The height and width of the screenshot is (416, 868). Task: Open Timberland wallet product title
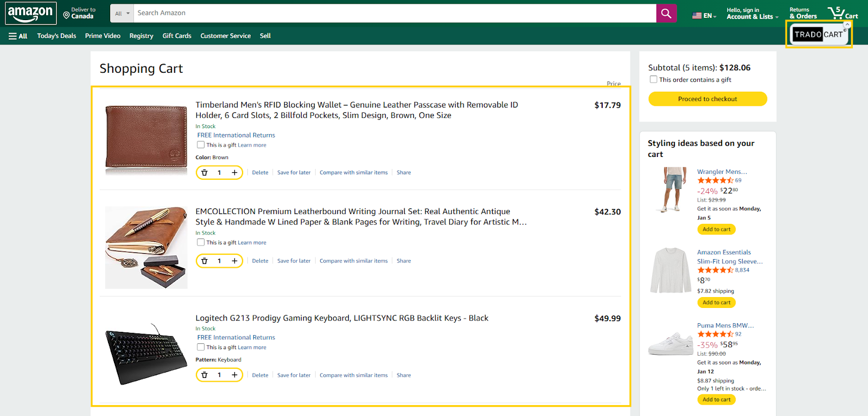pyautogui.click(x=356, y=110)
